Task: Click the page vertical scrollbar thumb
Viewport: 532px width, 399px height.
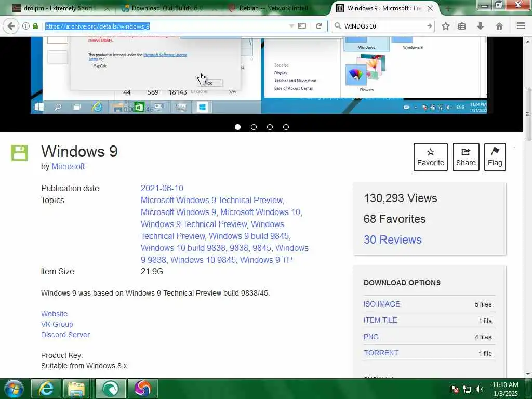Action: (x=527, y=114)
